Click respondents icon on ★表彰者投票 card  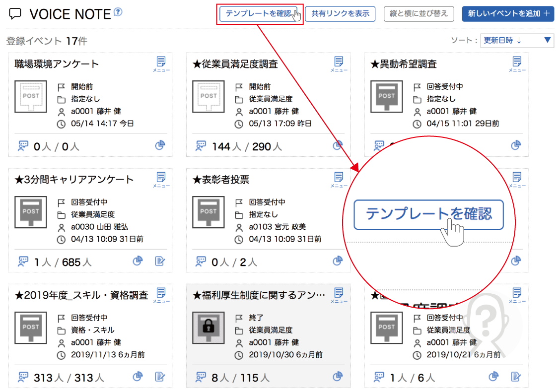[x=201, y=261]
